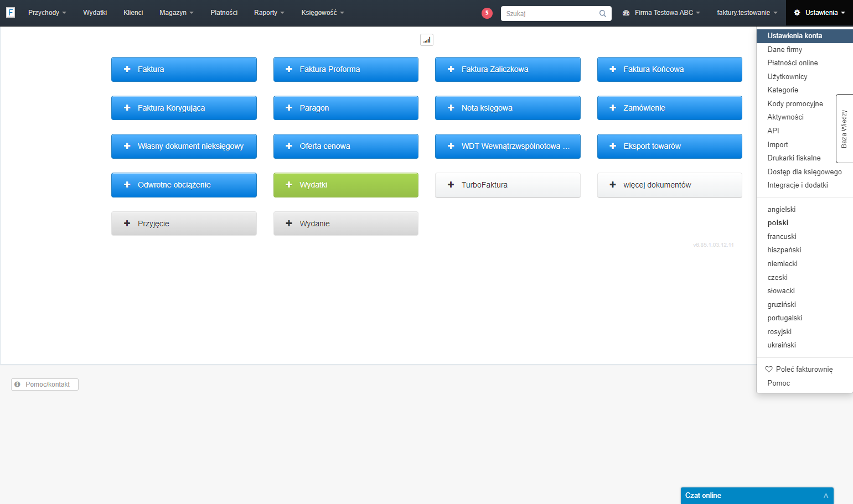
Task: Expand the Księgowość dropdown menu
Action: tap(323, 13)
